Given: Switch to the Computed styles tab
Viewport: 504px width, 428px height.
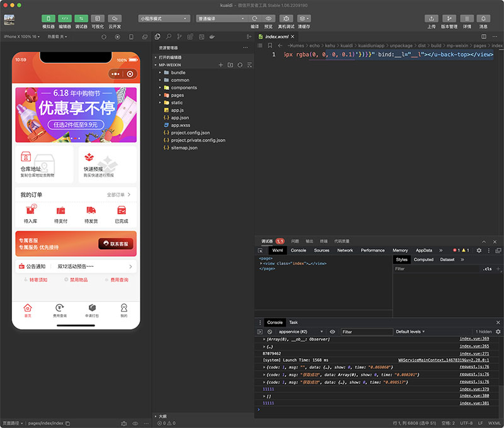Looking at the screenshot, I should tap(423, 259).
